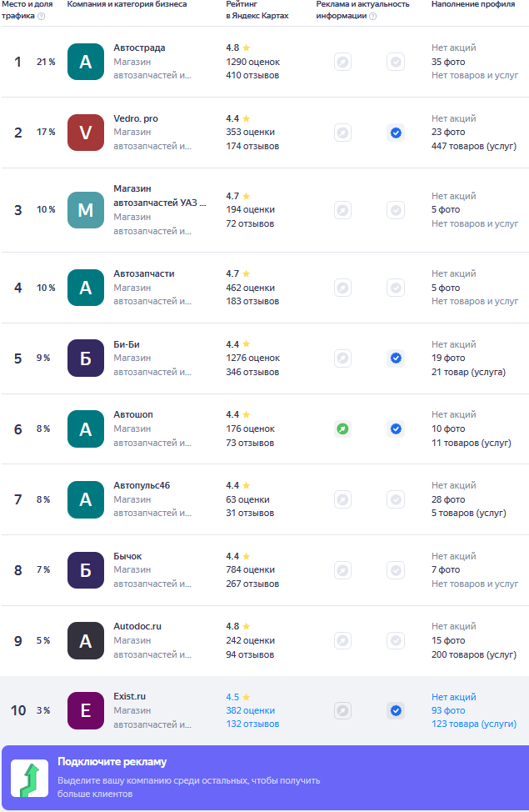Click the red Vedro.pro avatar
Screen dimensions: 529x812
point(86,133)
